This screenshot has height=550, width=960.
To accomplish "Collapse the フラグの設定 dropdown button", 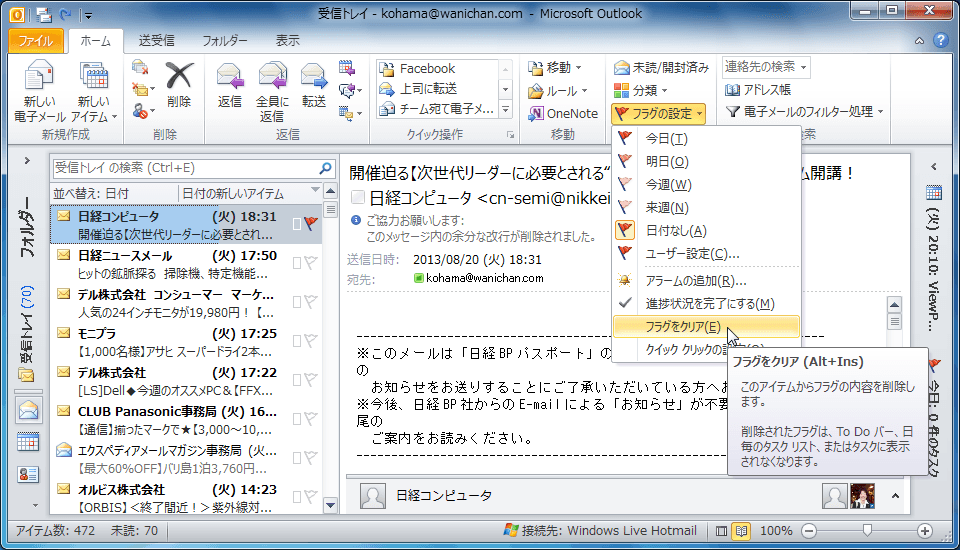I will point(659,113).
